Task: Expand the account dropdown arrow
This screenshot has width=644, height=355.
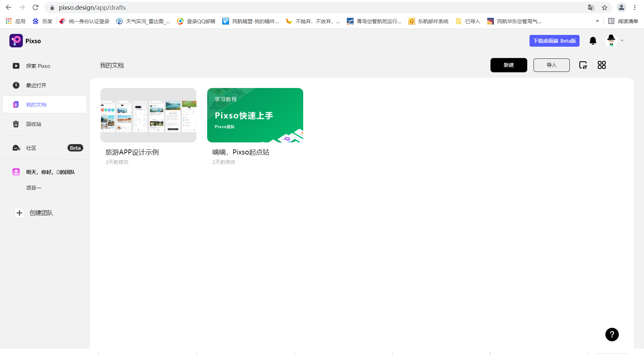Action: (x=622, y=41)
